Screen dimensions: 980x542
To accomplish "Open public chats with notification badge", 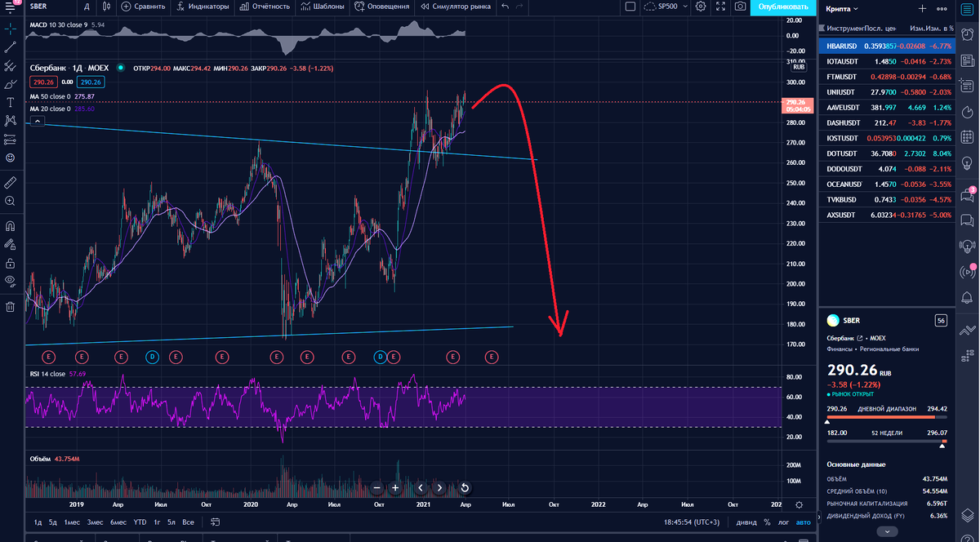I will tap(967, 195).
